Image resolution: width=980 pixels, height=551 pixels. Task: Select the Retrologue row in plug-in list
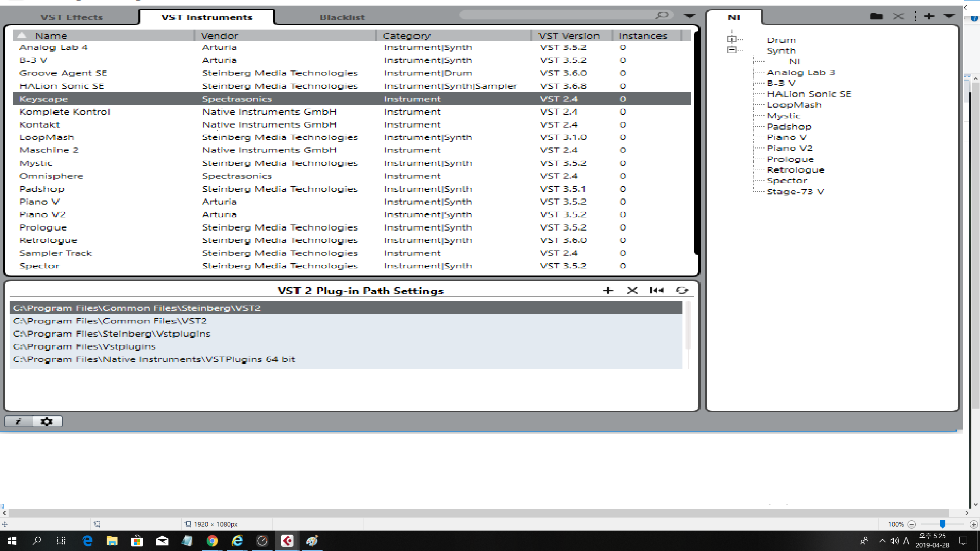coord(352,240)
